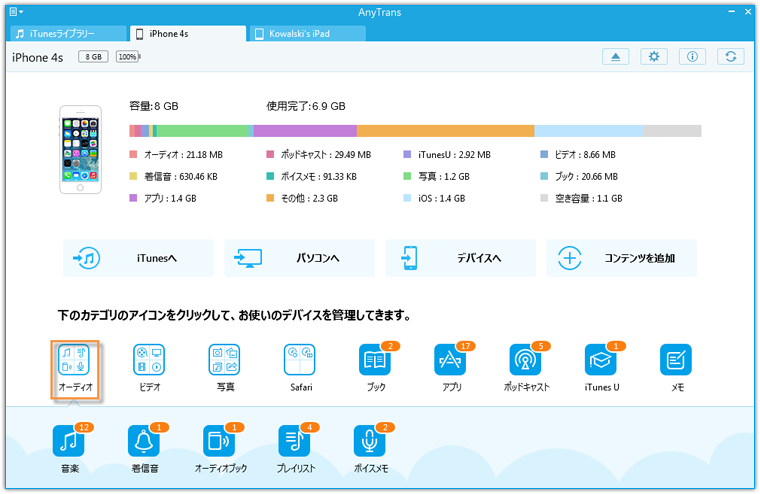Open the メモ category icon
This screenshot has height=494, width=760.
click(x=676, y=360)
